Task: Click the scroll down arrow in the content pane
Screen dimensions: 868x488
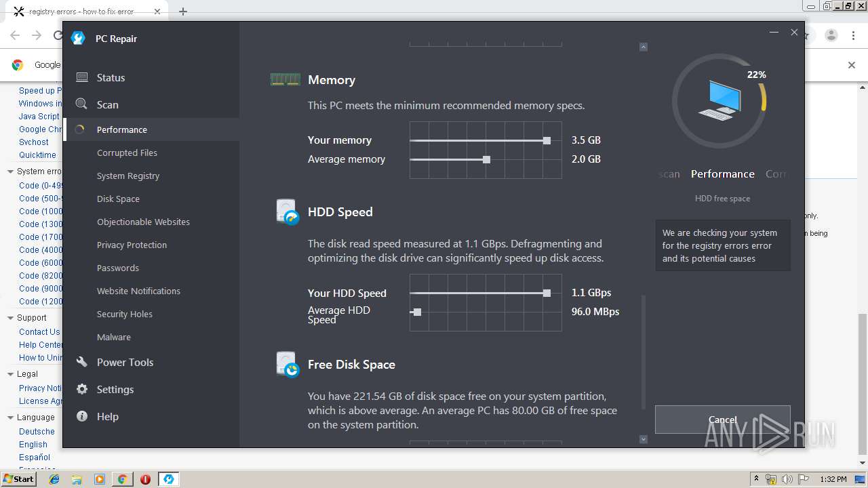Action: click(x=644, y=439)
